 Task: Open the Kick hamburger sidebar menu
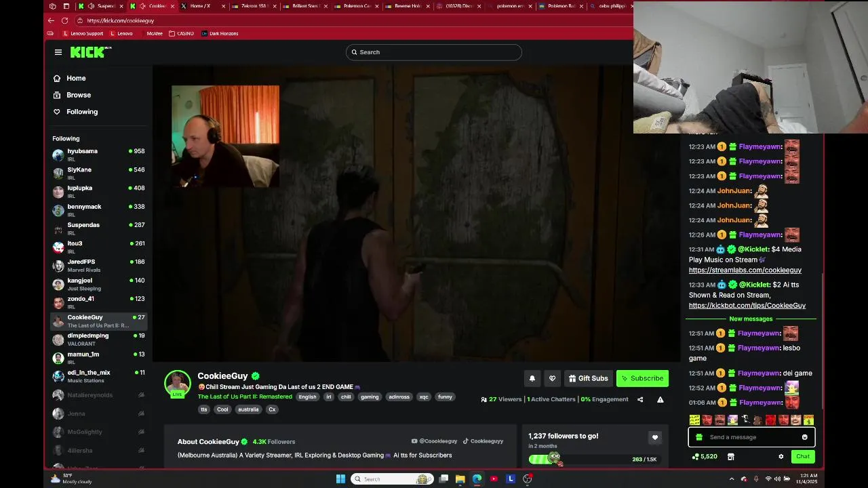pyautogui.click(x=58, y=52)
